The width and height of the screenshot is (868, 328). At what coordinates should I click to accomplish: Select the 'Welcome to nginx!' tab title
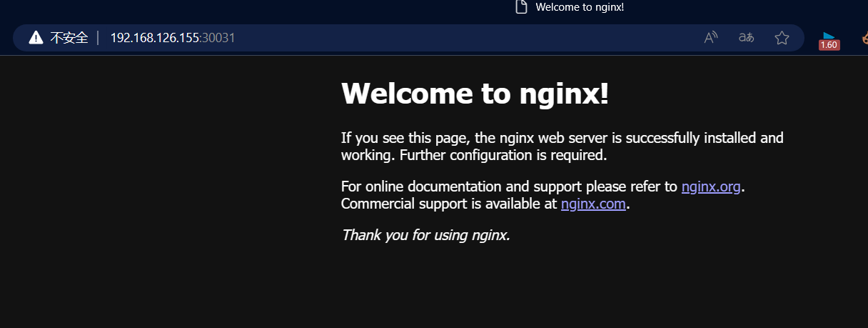tap(580, 7)
